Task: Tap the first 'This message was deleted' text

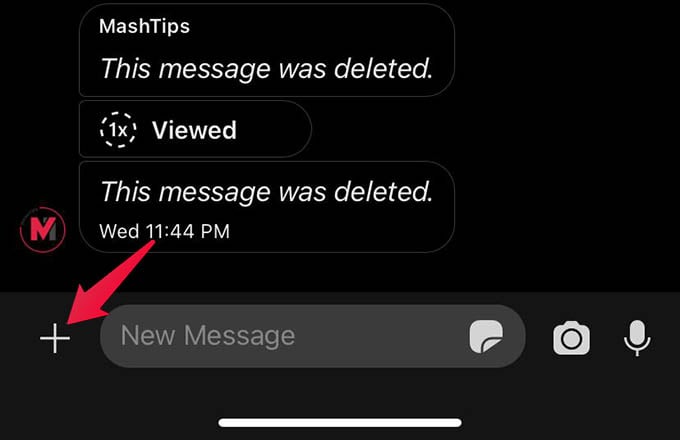Action: click(266, 69)
